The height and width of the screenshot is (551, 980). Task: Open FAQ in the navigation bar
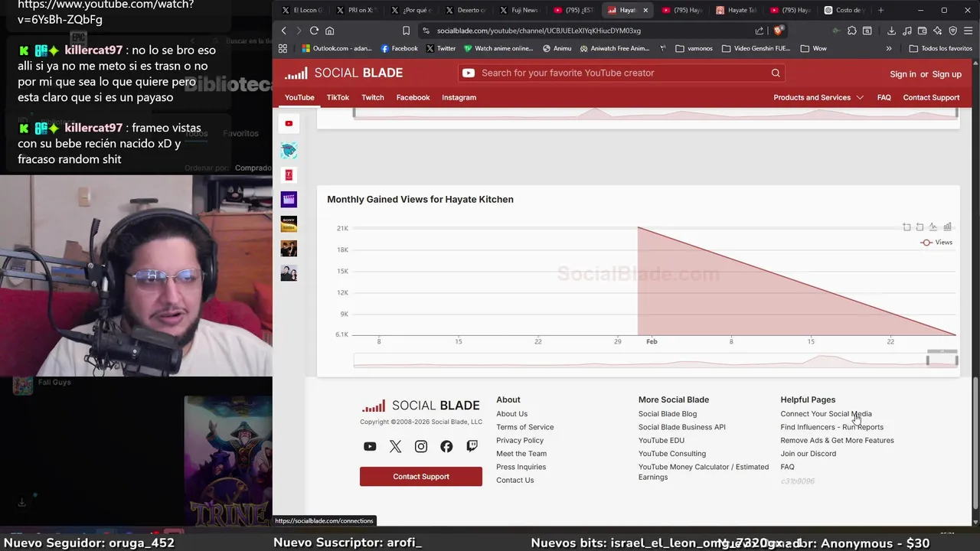pos(884,97)
